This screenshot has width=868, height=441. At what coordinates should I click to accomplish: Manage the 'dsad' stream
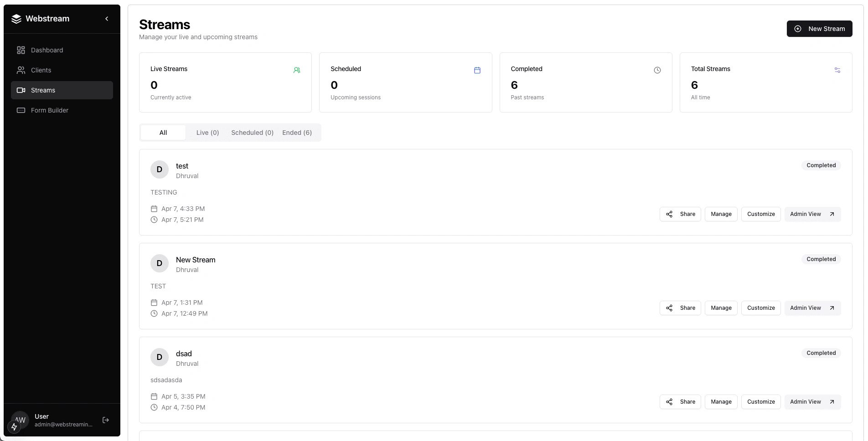pos(721,402)
